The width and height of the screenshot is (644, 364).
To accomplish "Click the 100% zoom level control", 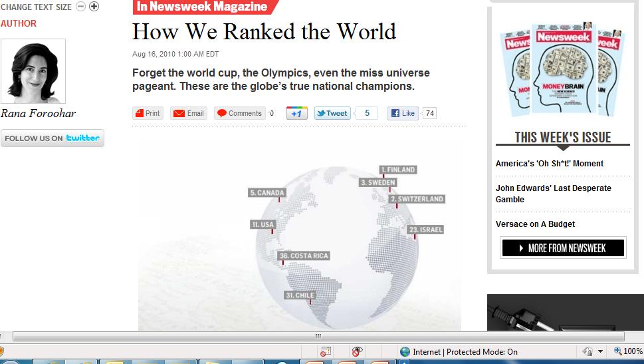I will pos(629,351).
